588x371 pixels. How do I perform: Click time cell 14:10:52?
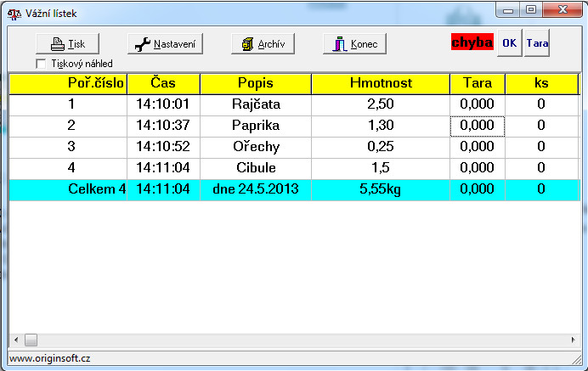point(163,147)
